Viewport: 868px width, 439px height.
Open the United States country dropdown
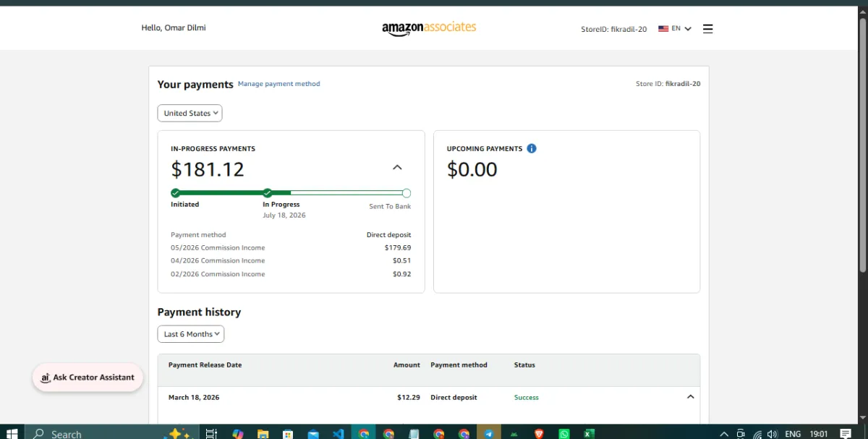pos(190,113)
